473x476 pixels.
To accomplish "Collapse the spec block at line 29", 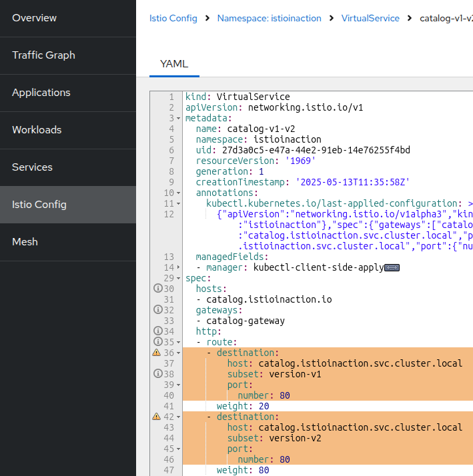I will click(178, 279).
